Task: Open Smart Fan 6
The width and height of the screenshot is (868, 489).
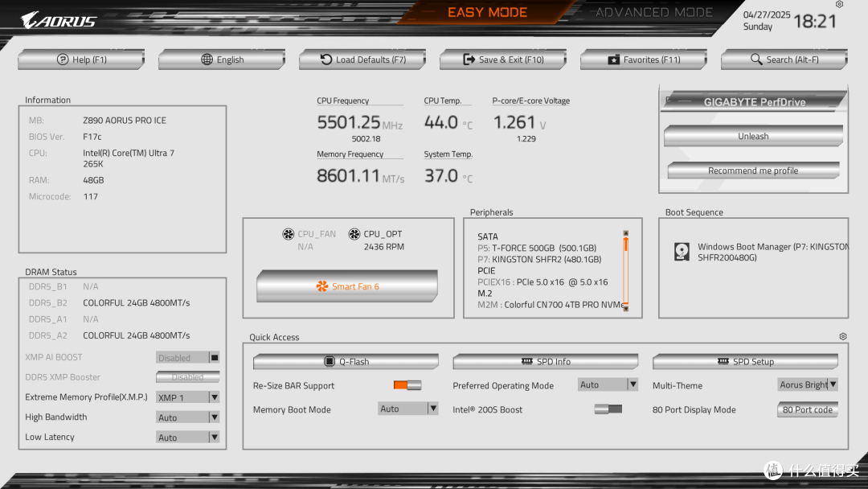Action: [347, 286]
